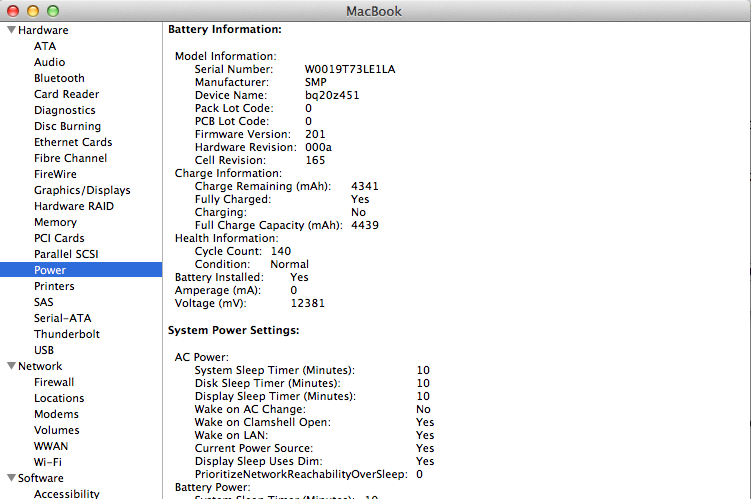Select WWAN under Network

click(x=51, y=446)
